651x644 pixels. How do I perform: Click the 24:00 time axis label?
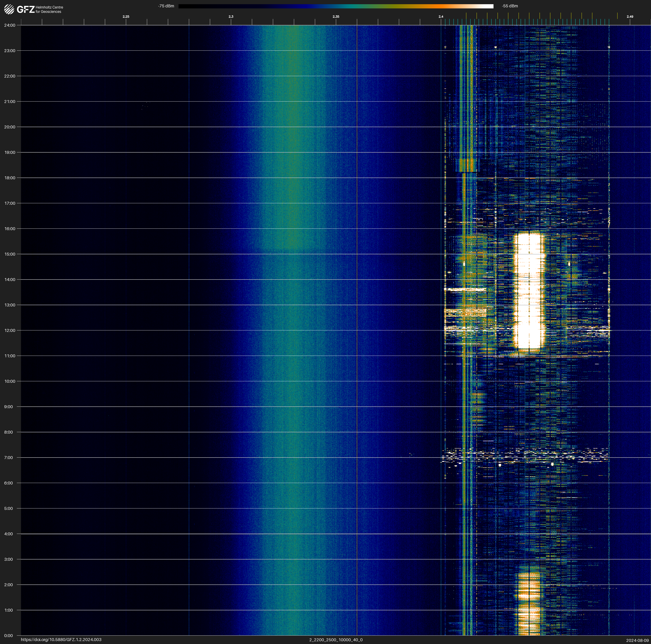tap(10, 25)
